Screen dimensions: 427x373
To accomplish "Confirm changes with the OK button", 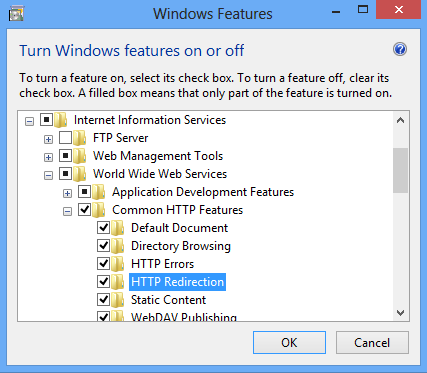I will click(x=289, y=342).
